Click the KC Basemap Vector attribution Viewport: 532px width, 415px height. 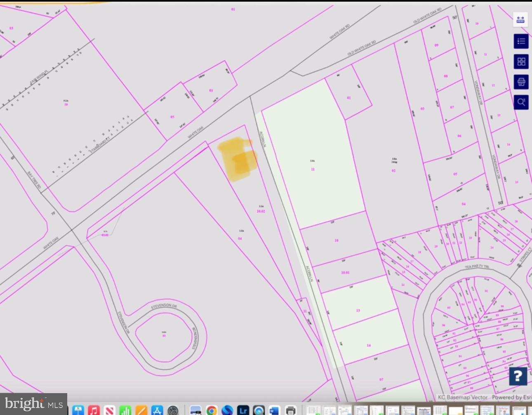(462, 397)
